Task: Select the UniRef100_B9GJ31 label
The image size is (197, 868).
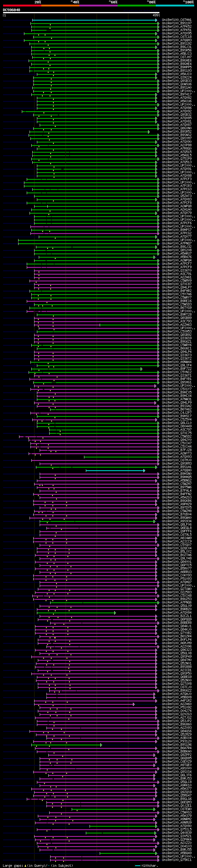Action: coord(176,47)
